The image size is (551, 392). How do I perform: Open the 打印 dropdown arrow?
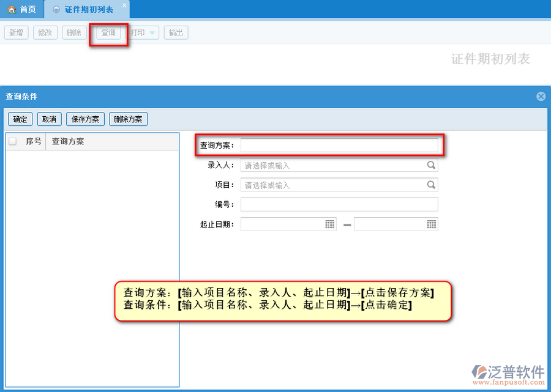click(x=152, y=33)
